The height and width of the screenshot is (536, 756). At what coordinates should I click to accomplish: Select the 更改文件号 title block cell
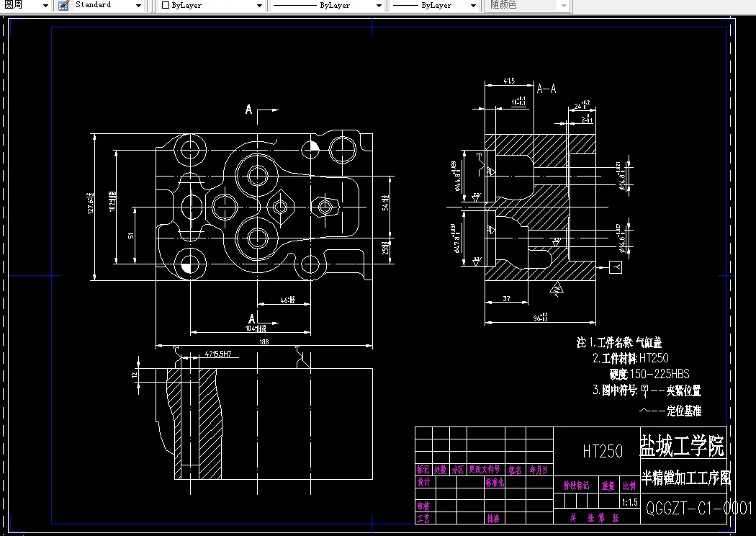click(x=485, y=470)
